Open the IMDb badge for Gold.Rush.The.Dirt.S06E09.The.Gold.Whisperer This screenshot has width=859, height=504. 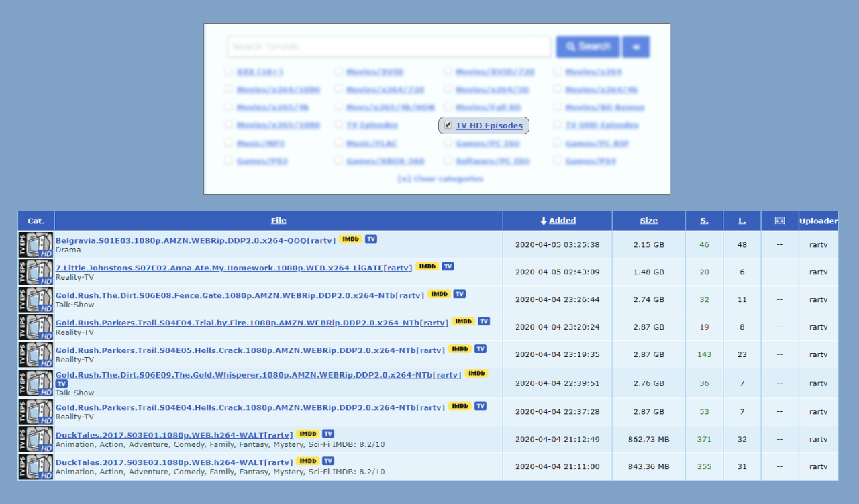coord(476,374)
